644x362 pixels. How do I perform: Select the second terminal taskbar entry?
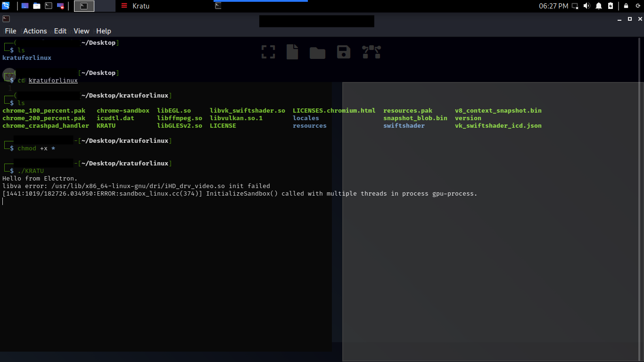point(218,6)
